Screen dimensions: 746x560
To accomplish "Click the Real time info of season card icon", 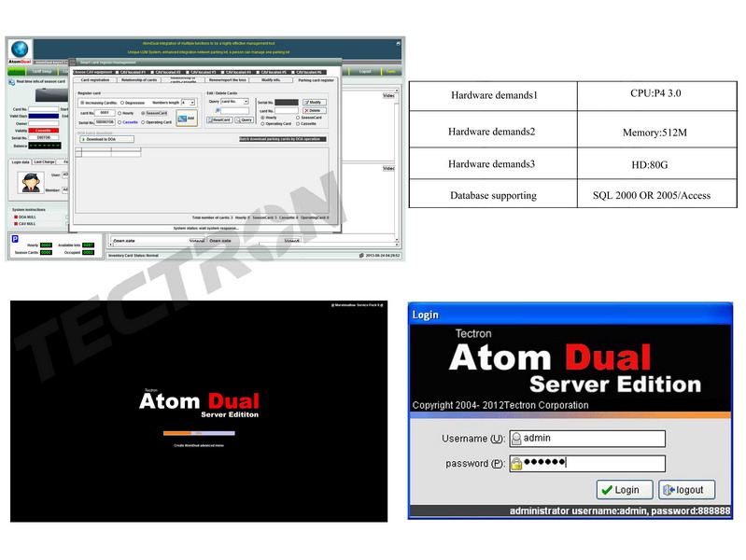I will coord(11,82).
